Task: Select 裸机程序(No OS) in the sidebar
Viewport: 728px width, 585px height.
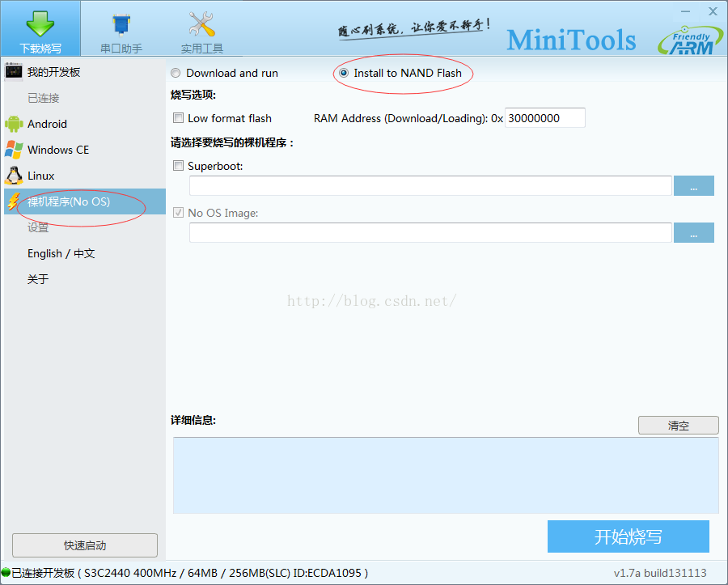Action: point(85,201)
